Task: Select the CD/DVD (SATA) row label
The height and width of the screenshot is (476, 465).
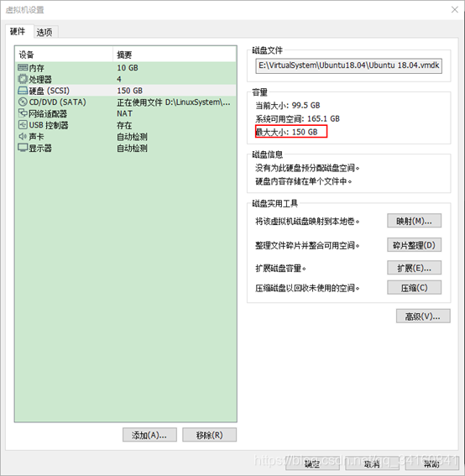Action: pos(58,102)
